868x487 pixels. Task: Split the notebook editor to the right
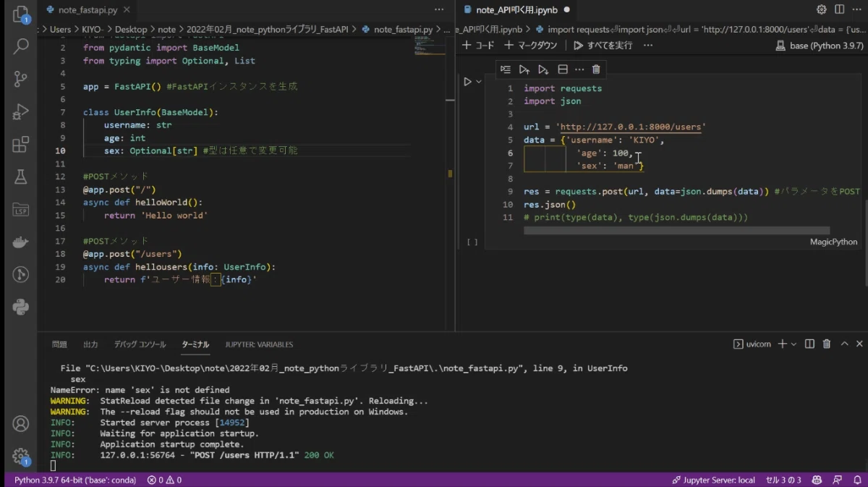(839, 9)
